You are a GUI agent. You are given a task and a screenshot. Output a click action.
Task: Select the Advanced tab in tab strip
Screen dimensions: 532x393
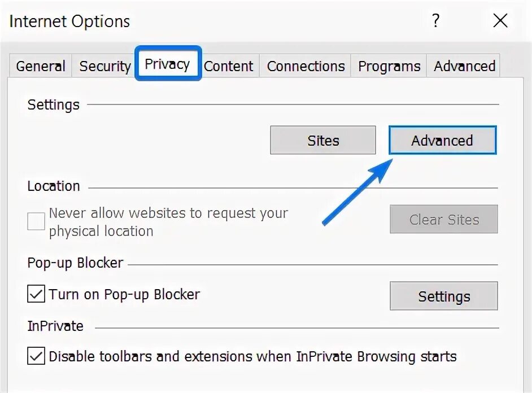click(x=464, y=66)
